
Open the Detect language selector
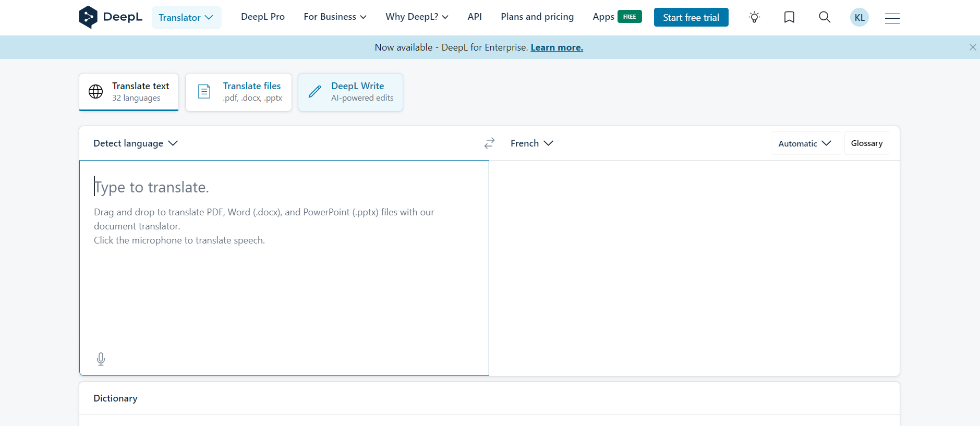[x=136, y=143]
